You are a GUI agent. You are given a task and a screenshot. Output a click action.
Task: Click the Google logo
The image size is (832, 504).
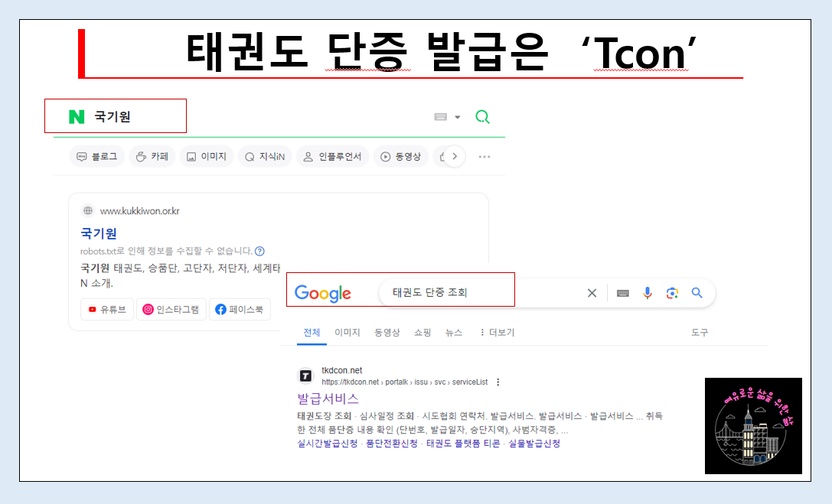tap(323, 292)
